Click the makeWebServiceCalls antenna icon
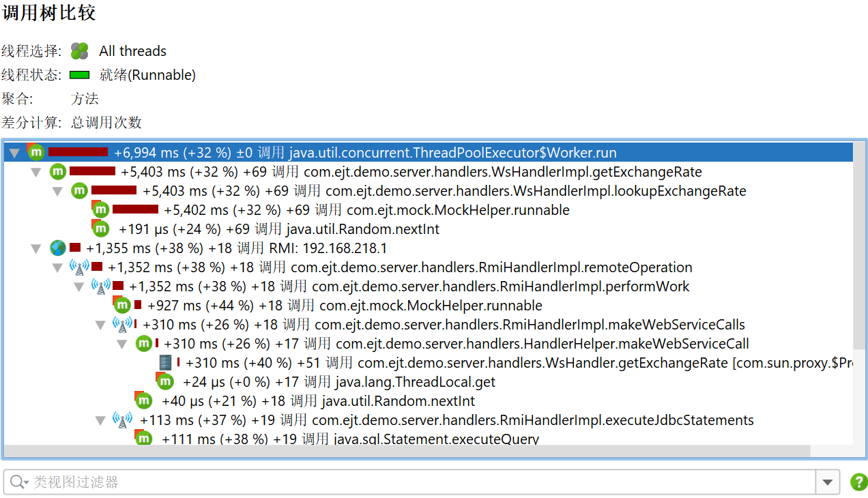 point(122,324)
